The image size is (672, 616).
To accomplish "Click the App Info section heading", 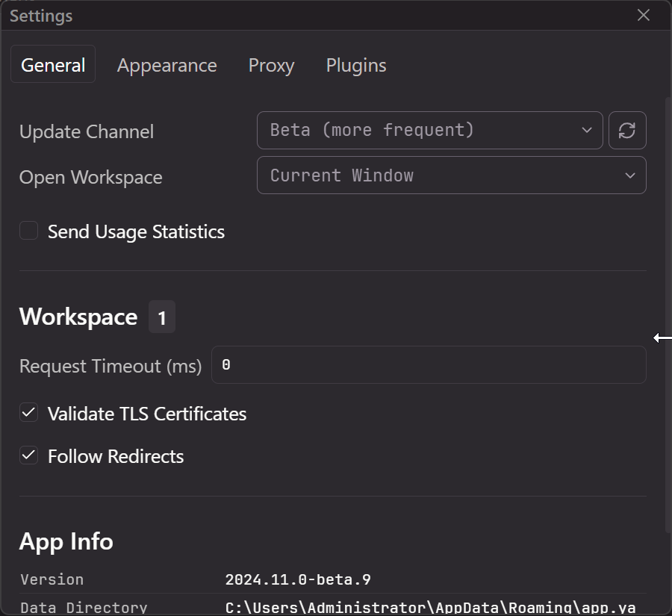I will [66, 541].
